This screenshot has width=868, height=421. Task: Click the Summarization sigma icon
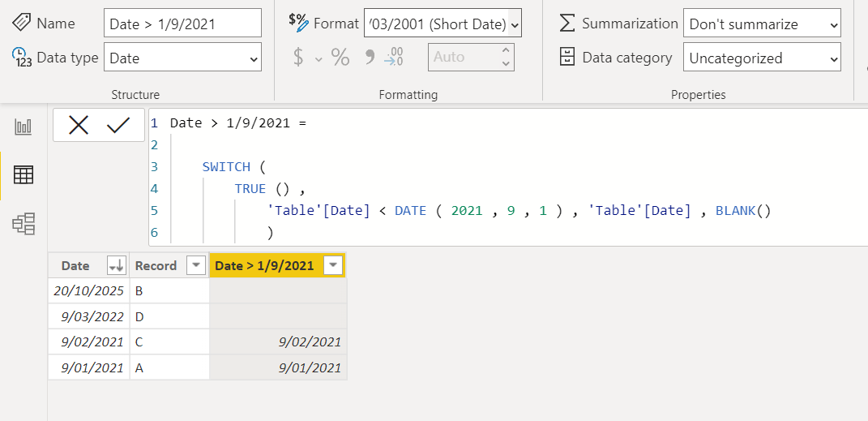click(x=567, y=24)
